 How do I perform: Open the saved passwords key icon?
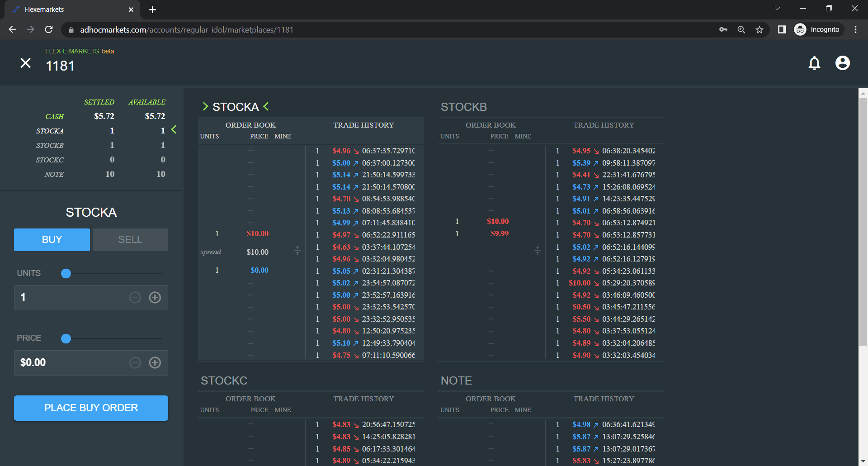coord(723,29)
